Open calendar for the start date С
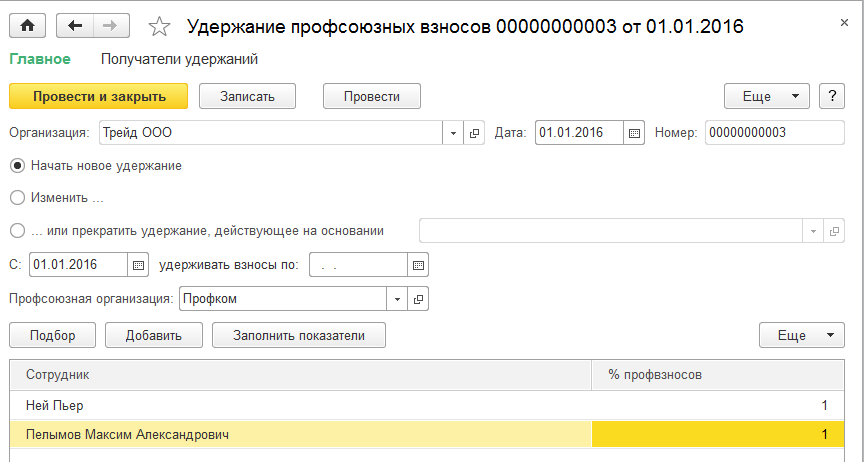 140,265
